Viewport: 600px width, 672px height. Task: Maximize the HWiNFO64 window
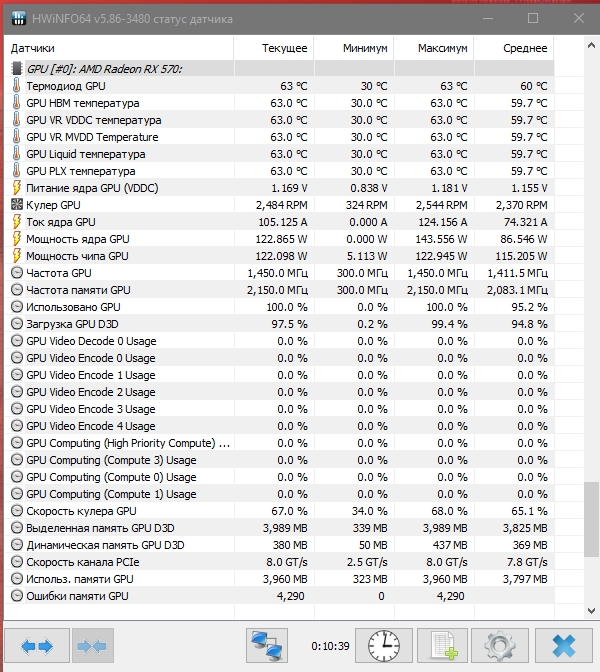[533, 17]
